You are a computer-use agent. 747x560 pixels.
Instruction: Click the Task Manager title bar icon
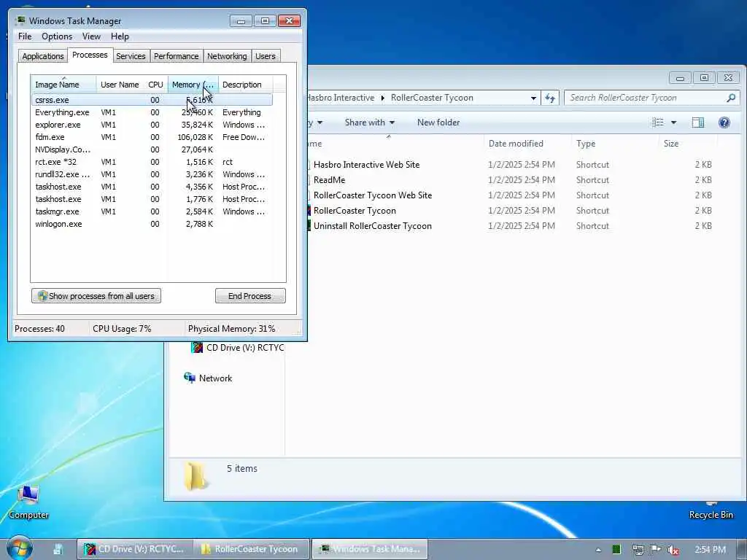(20, 20)
